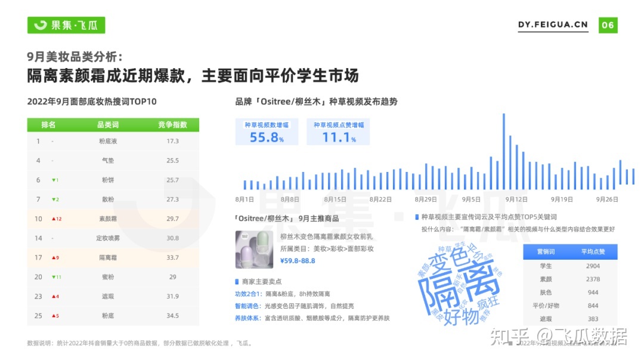This screenshot has width=644, height=363.
Task: Click the 平价/好物 keyword row
Action: (x=570, y=306)
